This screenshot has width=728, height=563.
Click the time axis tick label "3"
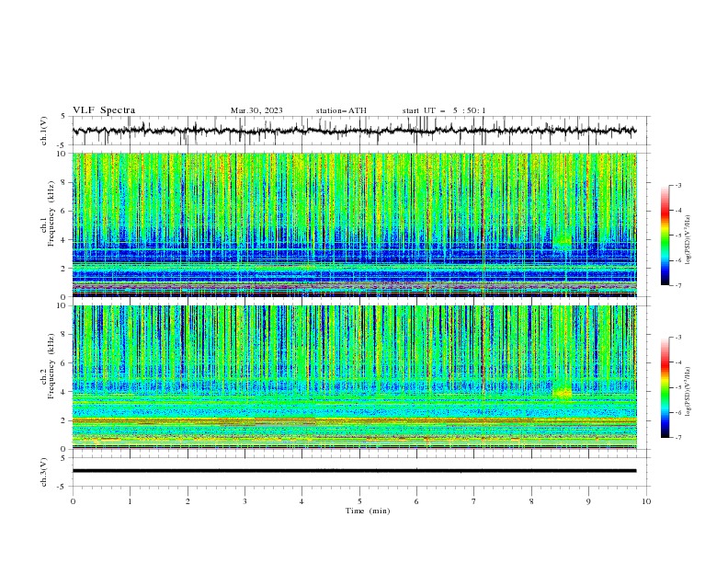(x=245, y=501)
